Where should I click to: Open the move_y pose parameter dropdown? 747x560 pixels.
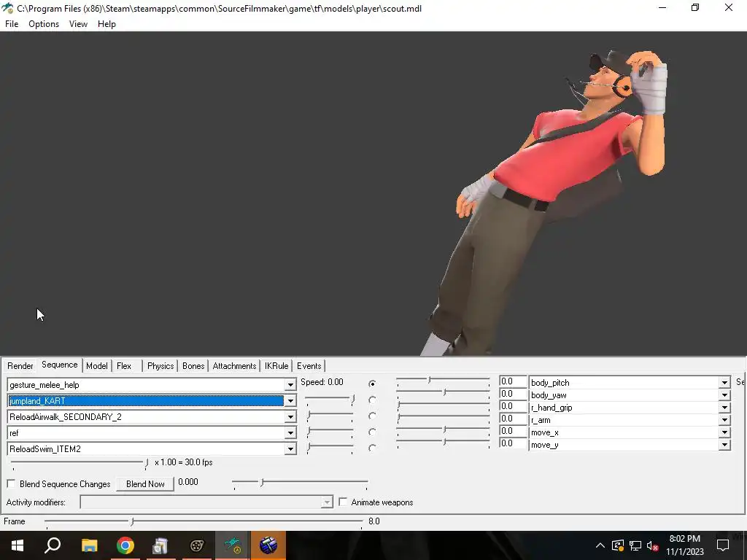click(x=724, y=445)
